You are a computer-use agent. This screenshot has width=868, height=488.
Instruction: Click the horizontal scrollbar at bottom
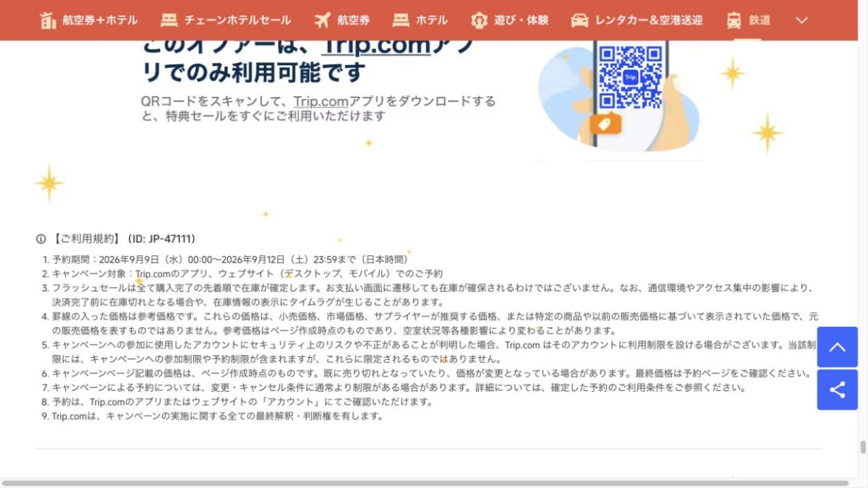(425, 483)
